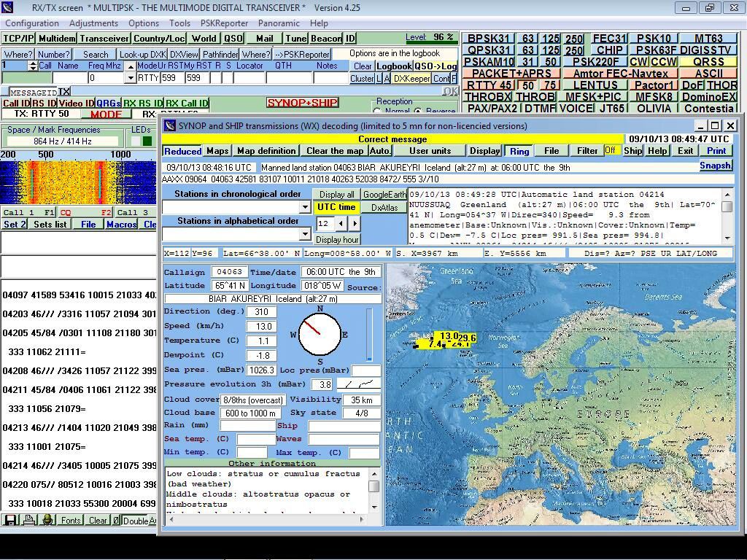The height and width of the screenshot is (560, 747).
Task: Click the GoogleEarth button
Action: coord(384,194)
